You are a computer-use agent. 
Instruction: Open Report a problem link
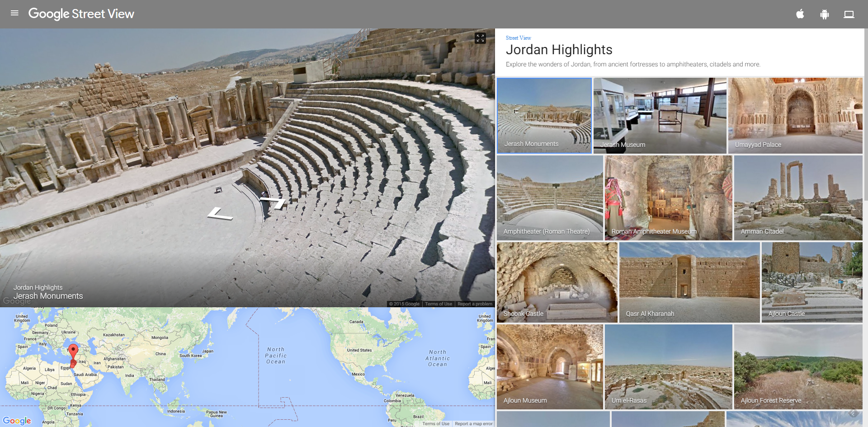(x=475, y=304)
